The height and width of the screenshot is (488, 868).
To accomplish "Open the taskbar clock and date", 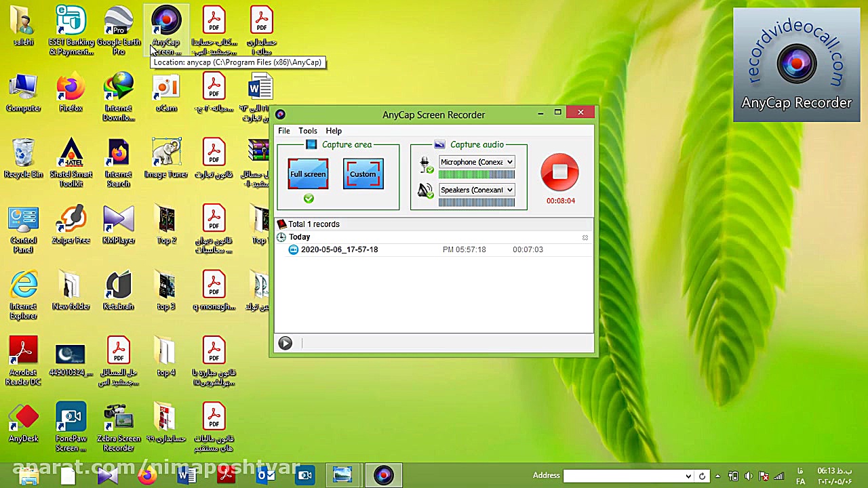I will point(835,476).
